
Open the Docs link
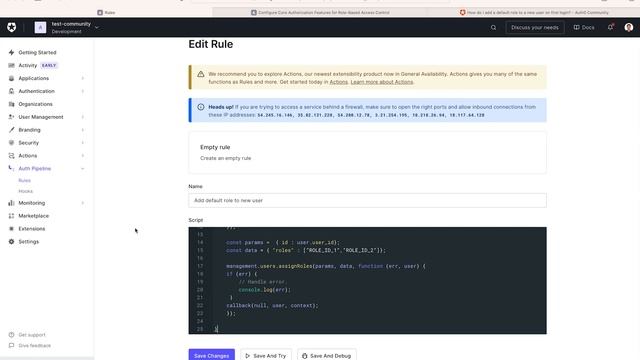click(584, 27)
